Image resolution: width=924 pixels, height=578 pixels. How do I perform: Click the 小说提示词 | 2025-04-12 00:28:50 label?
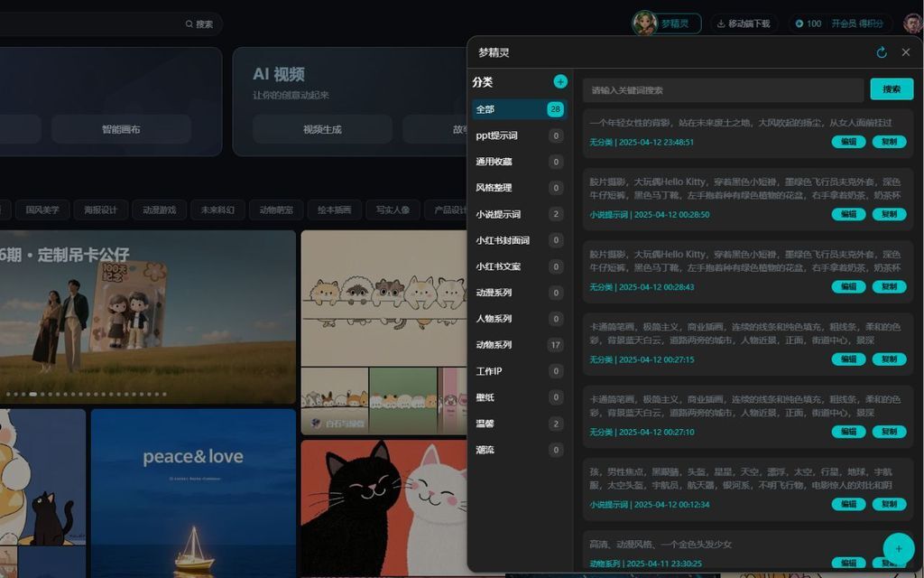click(650, 215)
